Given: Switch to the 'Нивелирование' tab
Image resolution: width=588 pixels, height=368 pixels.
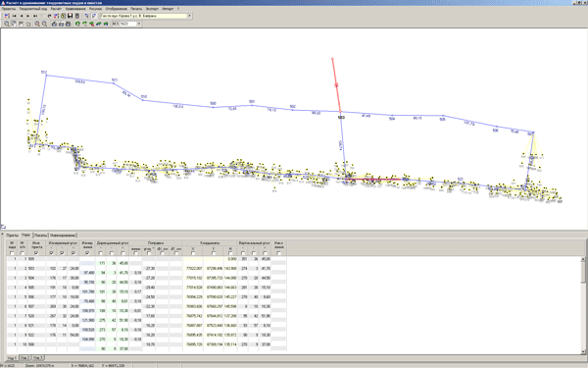Looking at the screenshot, I should point(63,236).
